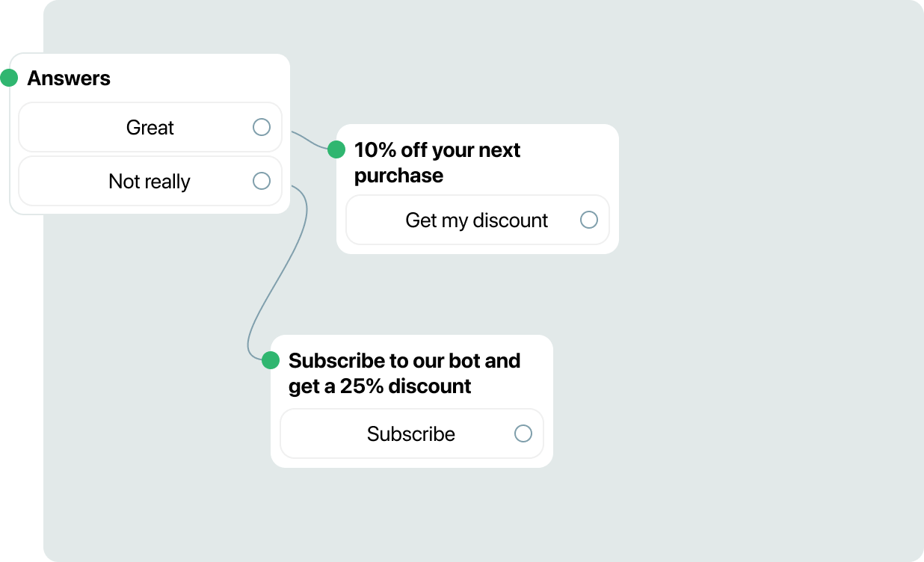Click the Subscribe button
This screenshot has height=562, width=924.
[412, 433]
